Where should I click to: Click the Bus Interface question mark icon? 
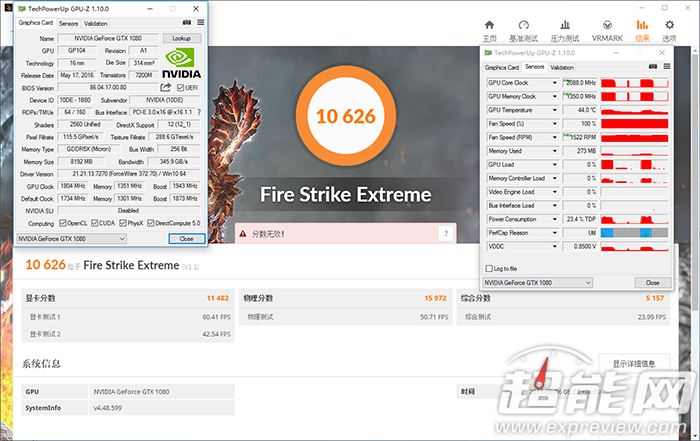[x=199, y=112]
